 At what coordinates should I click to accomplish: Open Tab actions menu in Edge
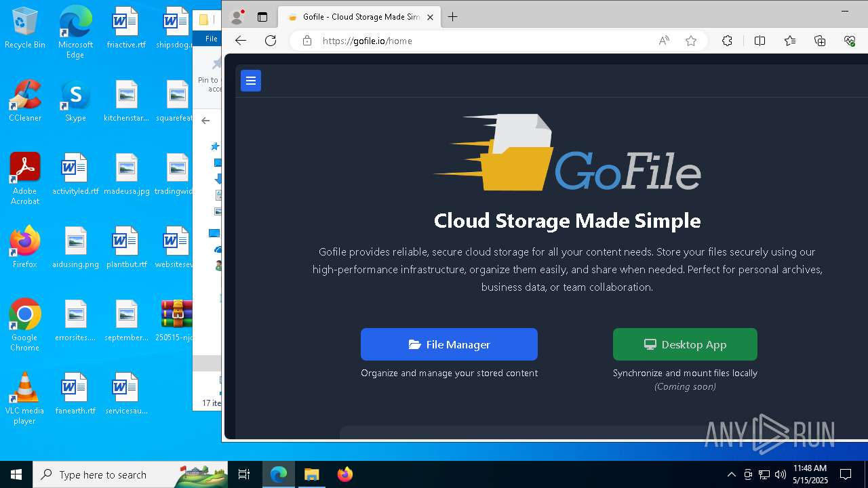tap(262, 17)
